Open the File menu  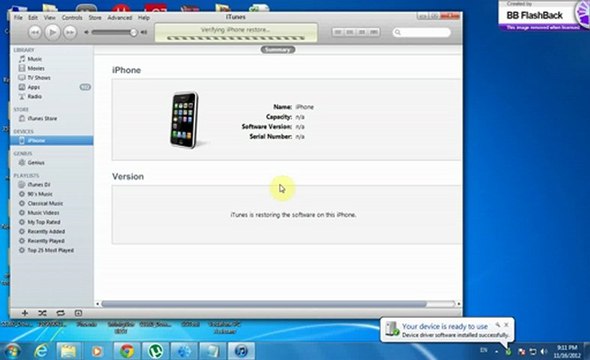[x=18, y=18]
